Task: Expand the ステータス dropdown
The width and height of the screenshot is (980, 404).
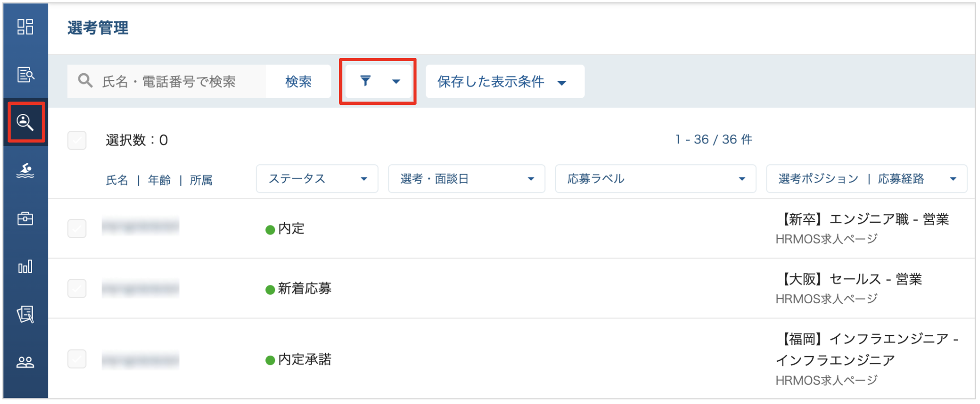Action: pos(317,179)
